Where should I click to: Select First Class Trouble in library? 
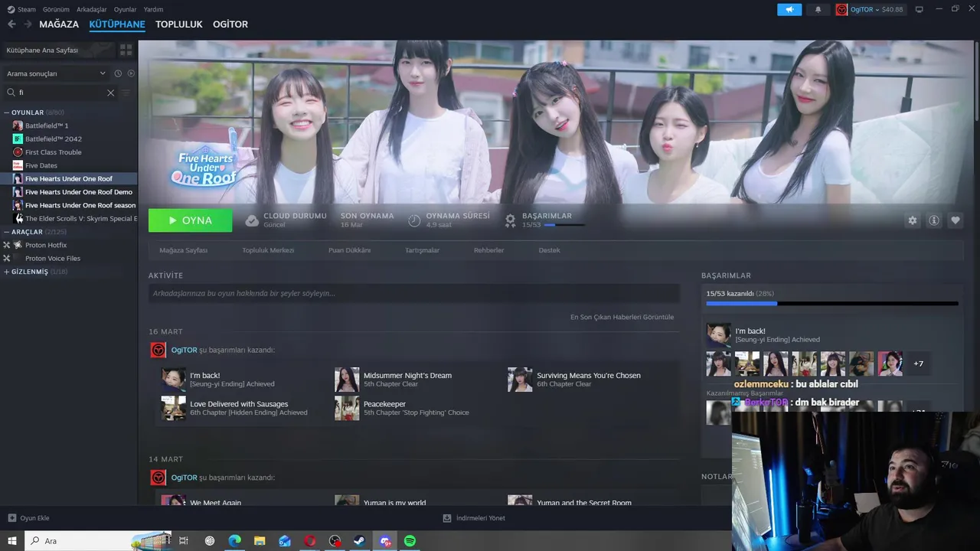click(x=54, y=152)
